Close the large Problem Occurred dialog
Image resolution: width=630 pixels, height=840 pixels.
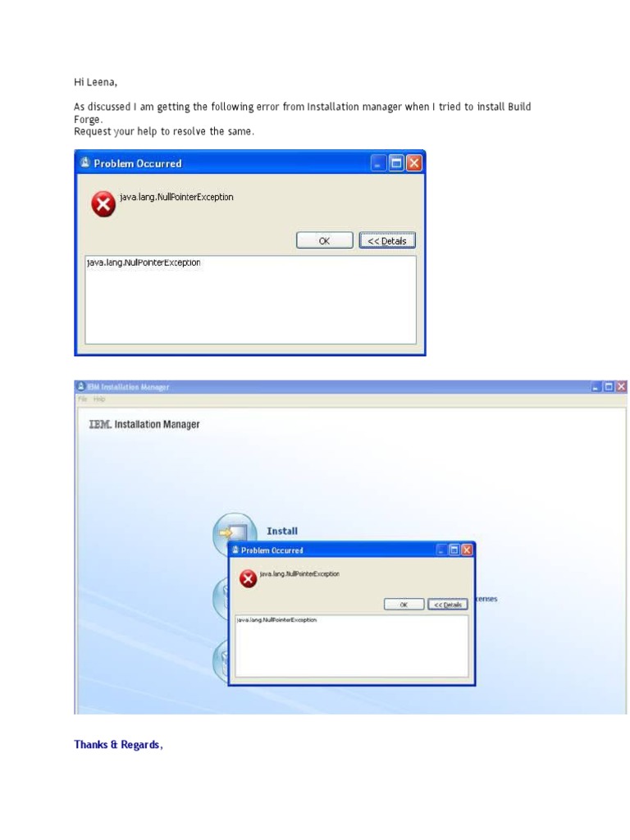click(x=414, y=163)
